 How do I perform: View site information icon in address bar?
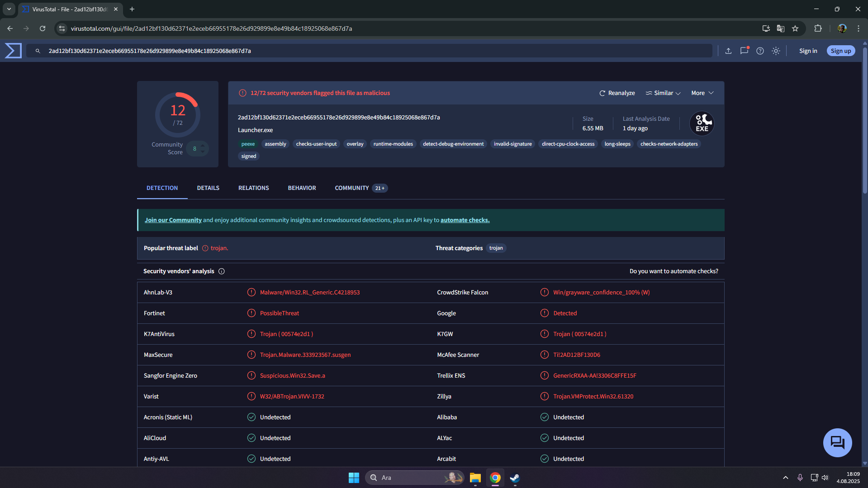(x=62, y=28)
